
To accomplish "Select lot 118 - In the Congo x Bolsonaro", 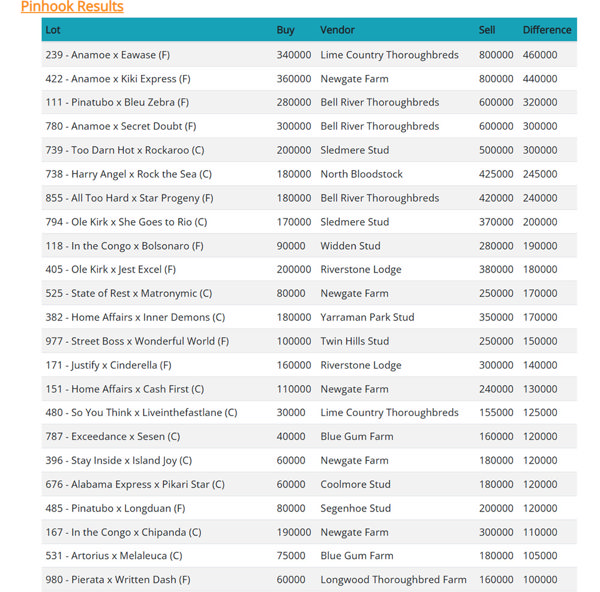I will [x=124, y=246].
